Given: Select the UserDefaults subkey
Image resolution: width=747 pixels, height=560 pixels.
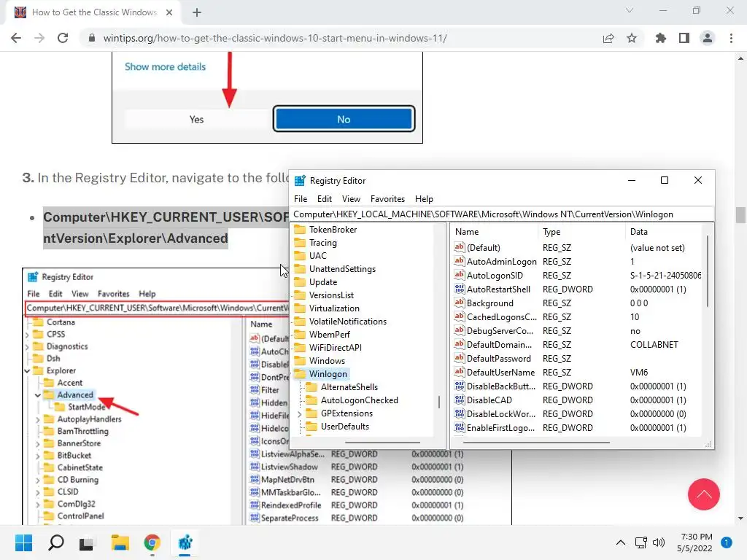Looking at the screenshot, I should coord(345,427).
